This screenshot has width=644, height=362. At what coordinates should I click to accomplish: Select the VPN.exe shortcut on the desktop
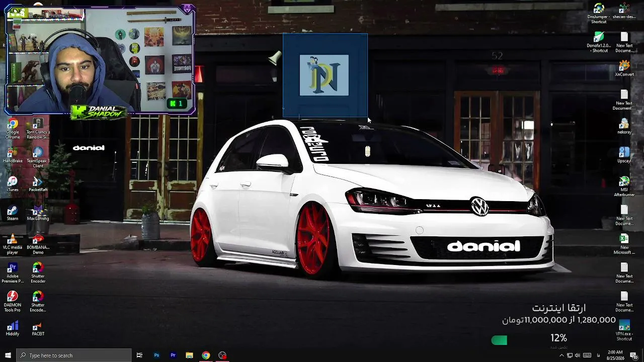pyautogui.click(x=624, y=330)
